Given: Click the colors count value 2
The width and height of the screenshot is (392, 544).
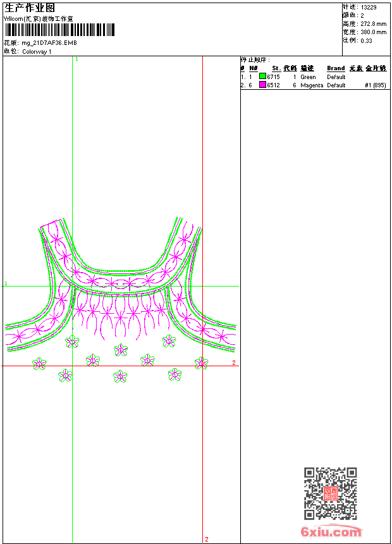Looking at the screenshot, I should coord(362,16).
